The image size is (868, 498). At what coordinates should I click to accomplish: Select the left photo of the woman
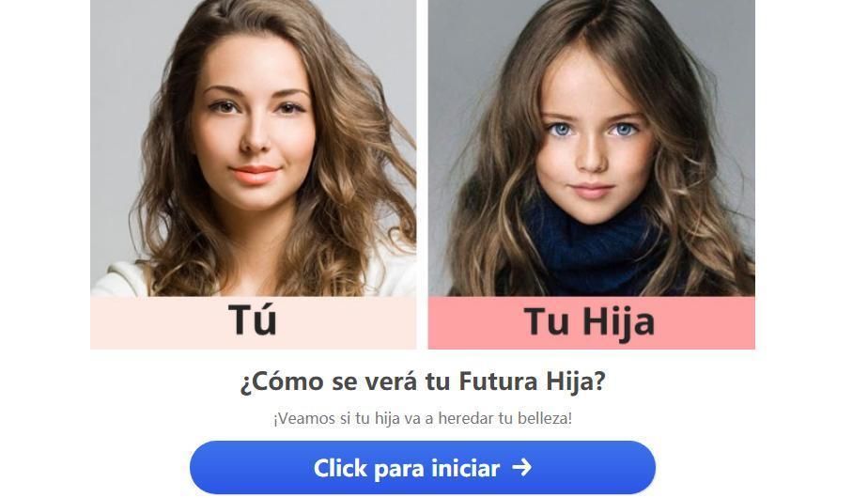[x=253, y=148]
